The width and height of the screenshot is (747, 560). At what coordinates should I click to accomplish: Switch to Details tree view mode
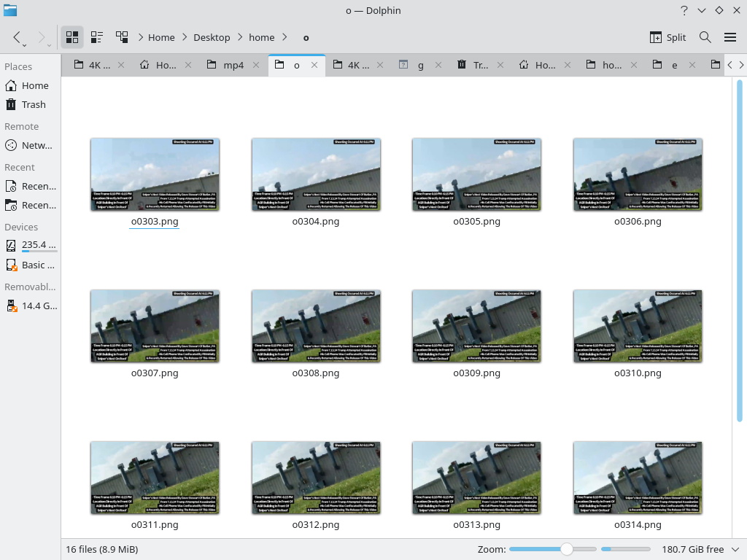pyautogui.click(x=122, y=37)
